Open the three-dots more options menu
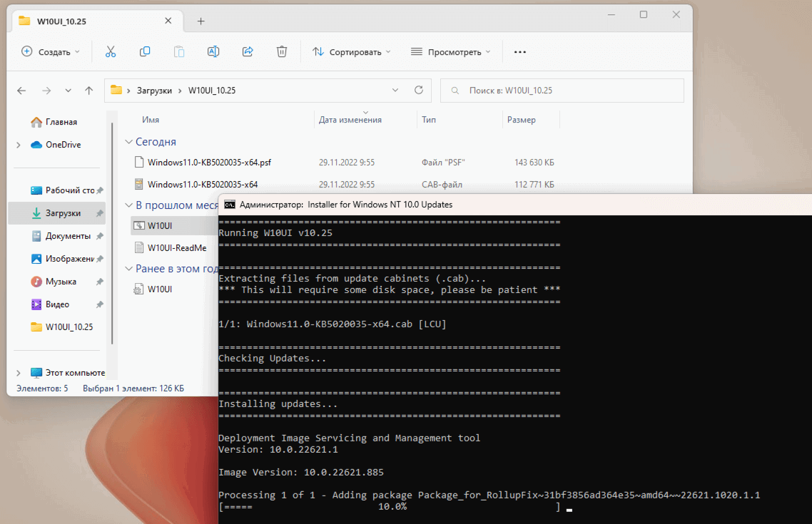Screen dimensions: 812x524 tap(520, 52)
